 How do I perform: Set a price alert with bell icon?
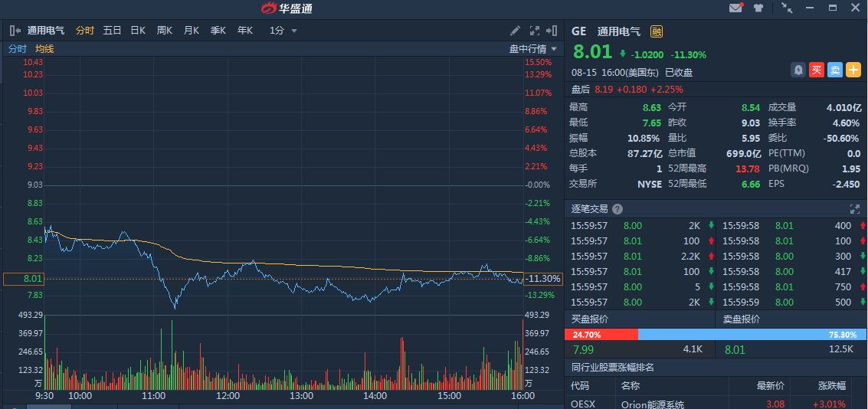click(x=798, y=70)
